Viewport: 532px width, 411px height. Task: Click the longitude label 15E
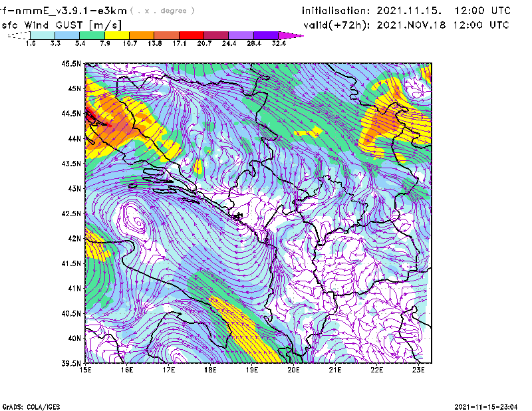(x=85, y=370)
